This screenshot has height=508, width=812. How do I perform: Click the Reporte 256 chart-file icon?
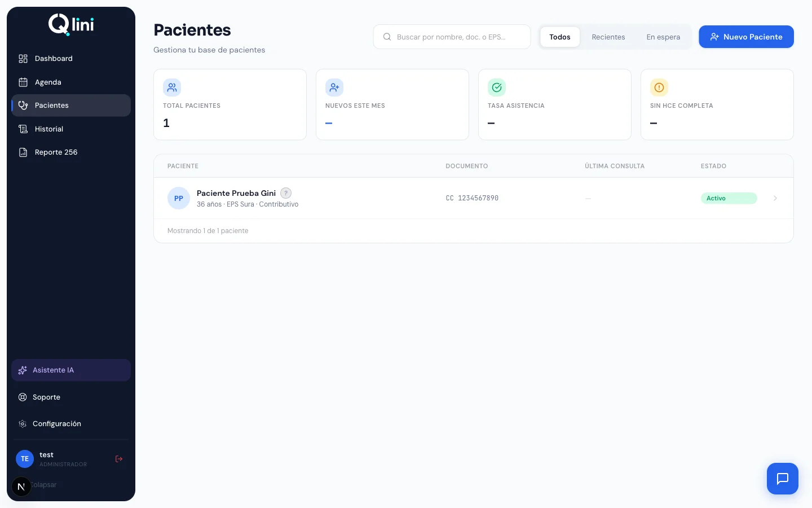(23, 152)
